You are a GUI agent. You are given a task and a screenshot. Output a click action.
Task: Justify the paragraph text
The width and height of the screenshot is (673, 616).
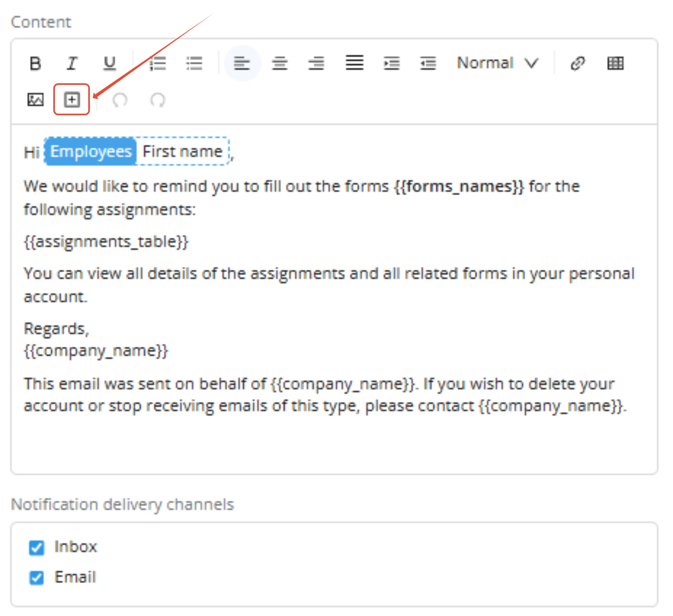(x=355, y=62)
